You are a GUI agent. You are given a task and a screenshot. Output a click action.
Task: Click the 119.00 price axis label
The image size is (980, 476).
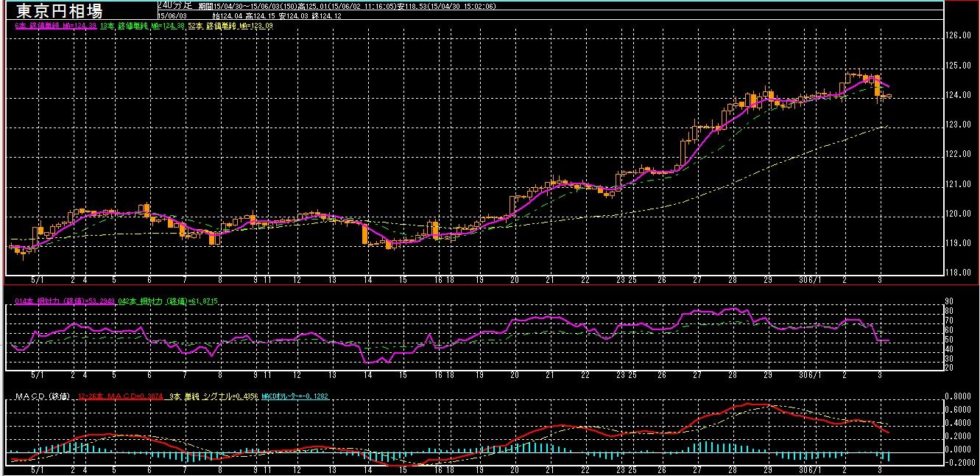[959, 243]
